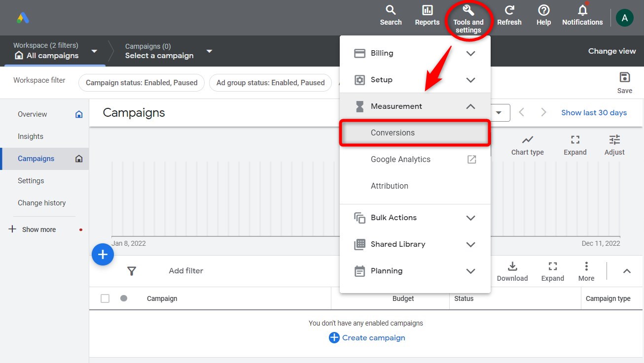Open the Tools and settings menu
The height and width of the screenshot is (363, 644).
(468, 16)
